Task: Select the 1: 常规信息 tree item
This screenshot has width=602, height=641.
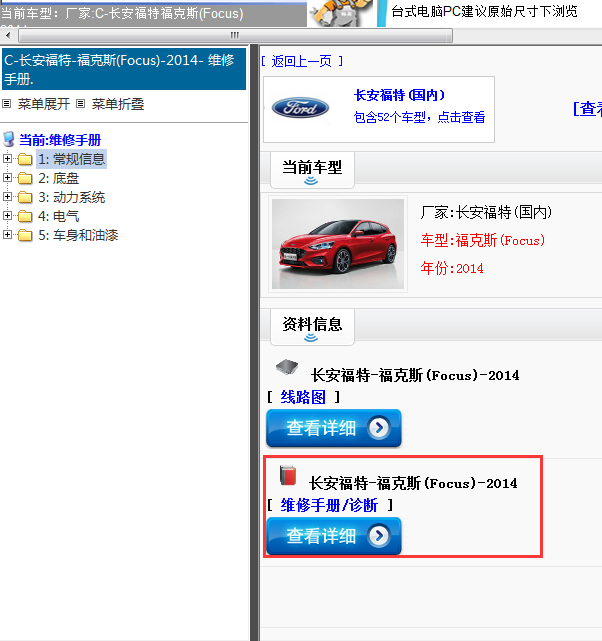Action: pos(72,159)
